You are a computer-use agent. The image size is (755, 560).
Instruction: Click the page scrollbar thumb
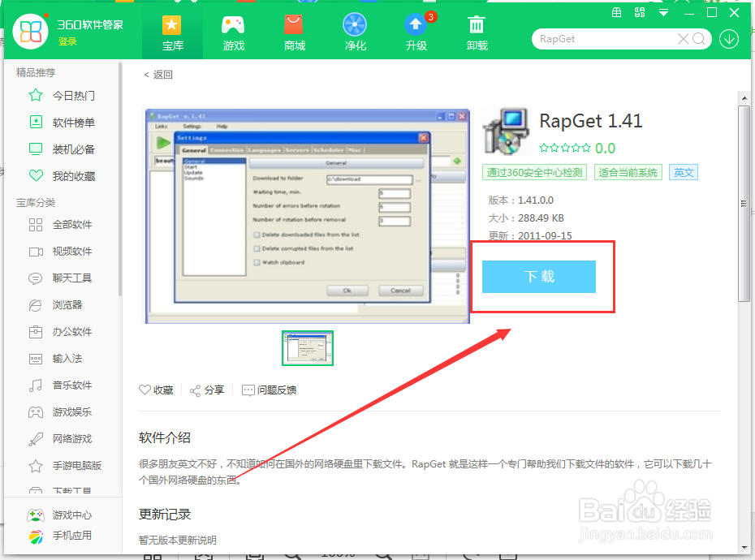click(744, 204)
